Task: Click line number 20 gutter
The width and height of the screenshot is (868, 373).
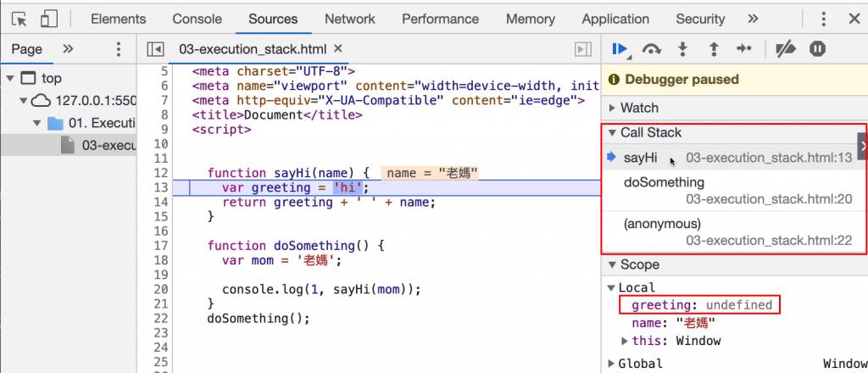Action: [160, 289]
